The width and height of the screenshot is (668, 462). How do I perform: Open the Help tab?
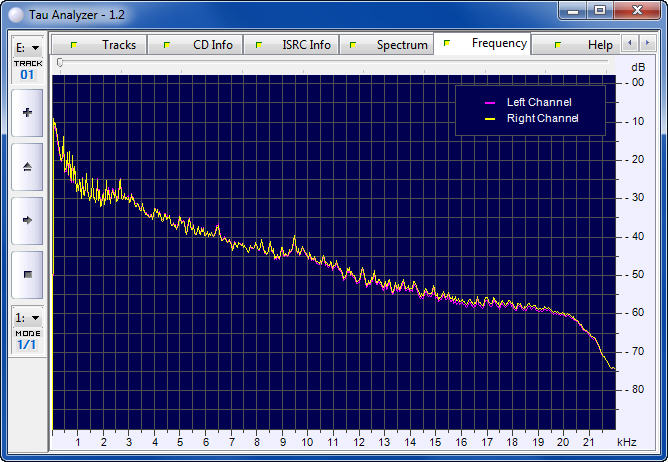[x=584, y=45]
